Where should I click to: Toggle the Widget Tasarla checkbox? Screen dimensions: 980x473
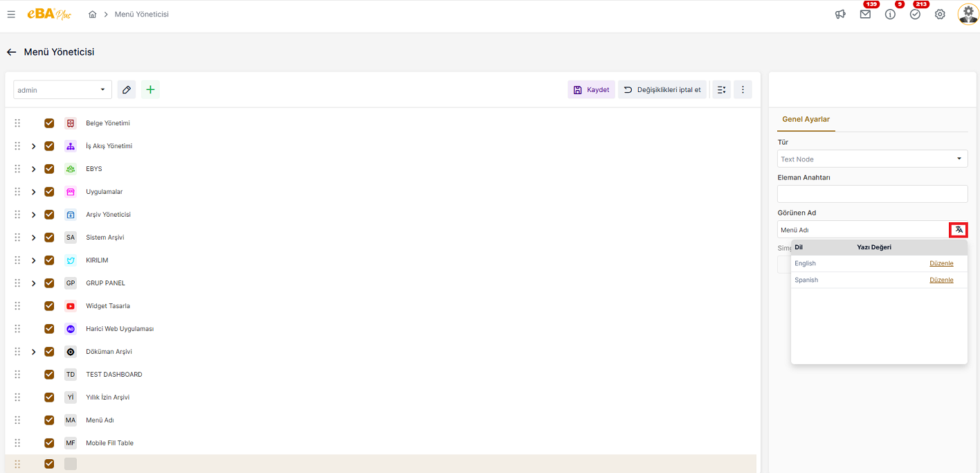pyautogui.click(x=49, y=306)
